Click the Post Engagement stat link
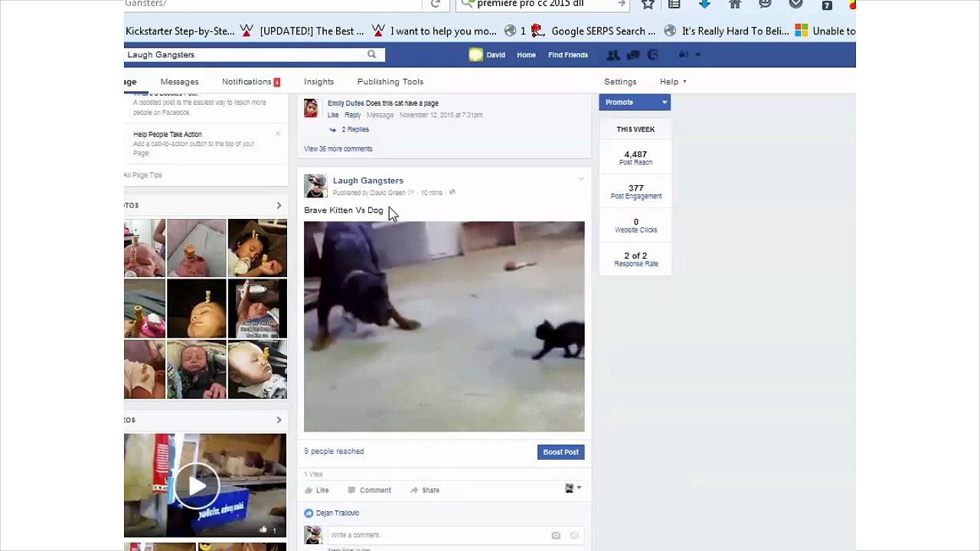This screenshot has width=980, height=551. click(635, 192)
